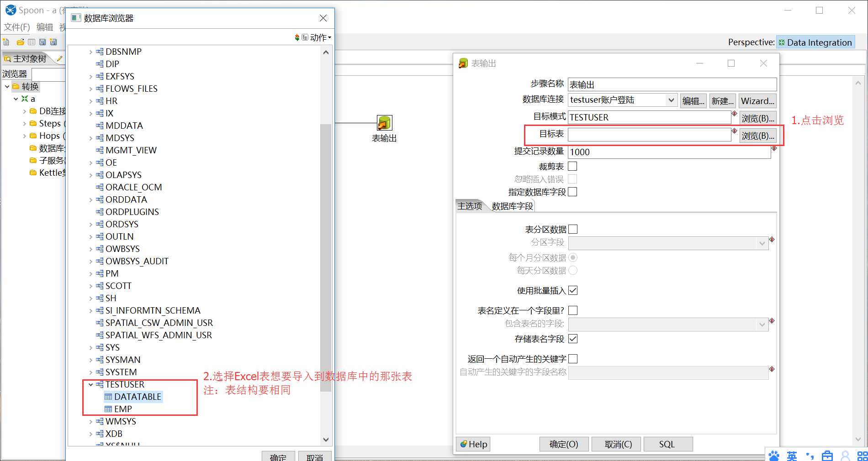Uncheck the 存储表名字段 checkbox
The image size is (868, 461).
pyautogui.click(x=573, y=339)
